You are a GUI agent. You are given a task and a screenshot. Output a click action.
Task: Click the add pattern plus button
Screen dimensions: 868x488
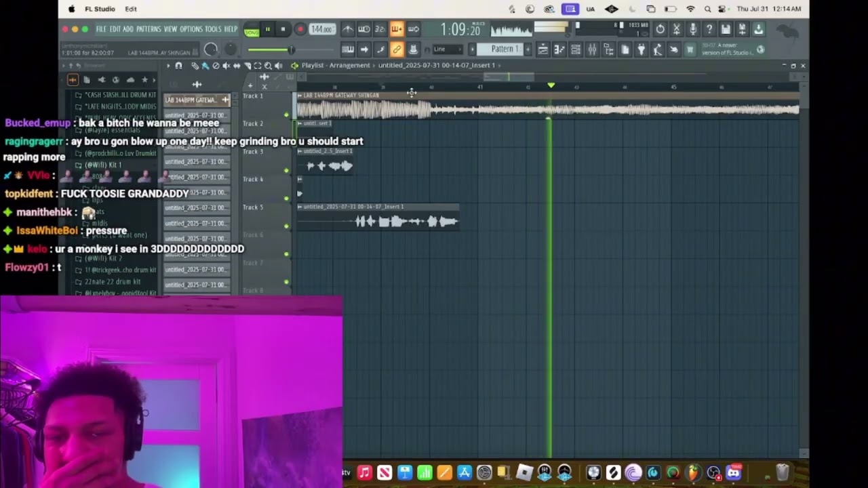526,49
